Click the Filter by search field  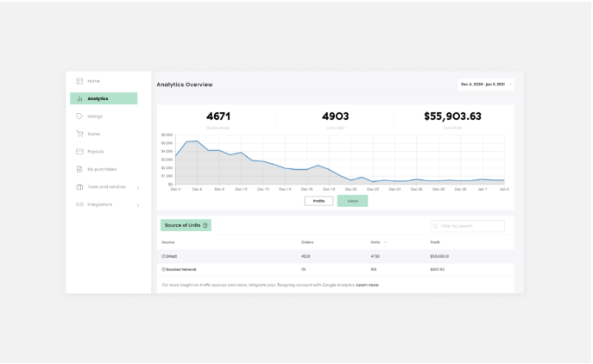click(467, 226)
